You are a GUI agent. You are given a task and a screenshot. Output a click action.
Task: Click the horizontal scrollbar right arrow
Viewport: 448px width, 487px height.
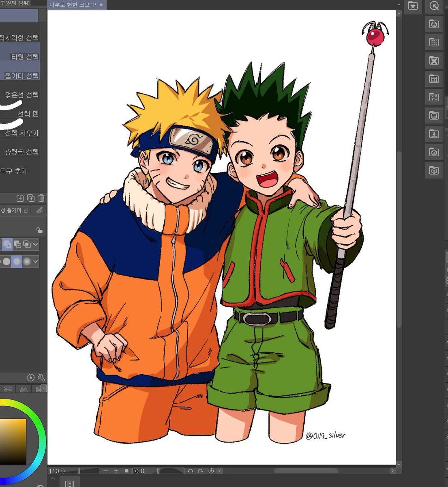pos(392,471)
